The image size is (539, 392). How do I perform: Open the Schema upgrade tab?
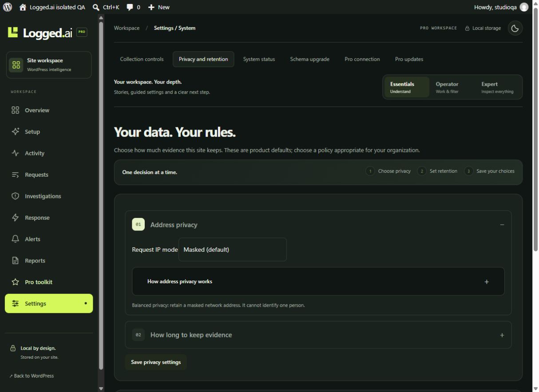pos(310,59)
